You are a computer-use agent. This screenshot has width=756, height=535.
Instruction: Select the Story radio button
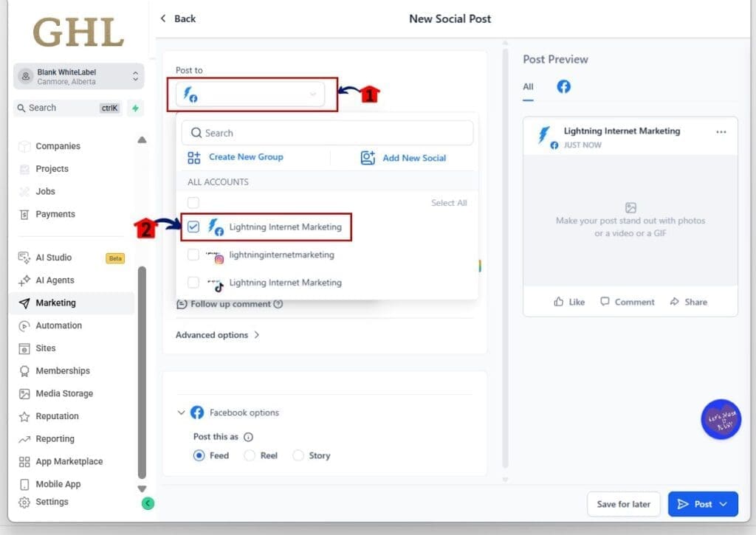(x=298, y=455)
